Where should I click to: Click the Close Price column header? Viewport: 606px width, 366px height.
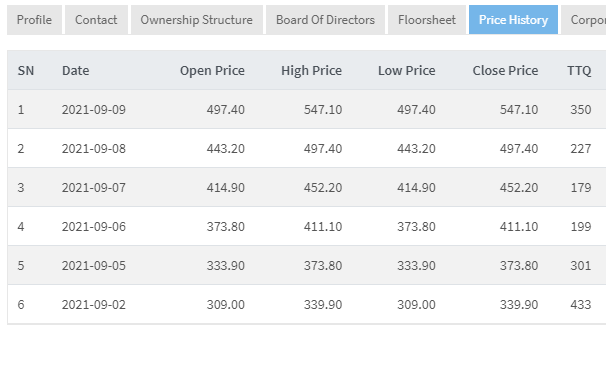pyautogui.click(x=505, y=71)
